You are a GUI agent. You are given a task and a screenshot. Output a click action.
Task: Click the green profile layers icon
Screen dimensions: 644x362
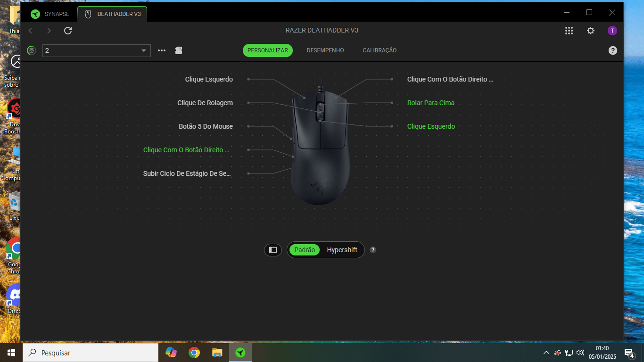coord(32,50)
